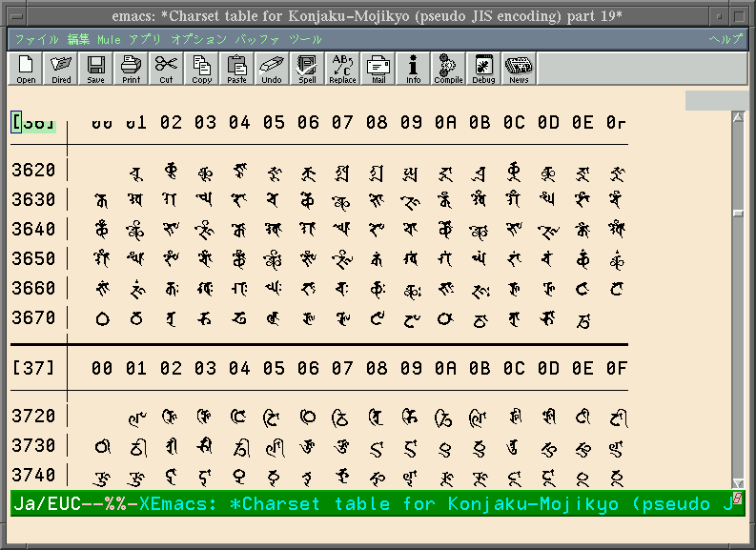The height and width of the screenshot is (550, 756).
Task: Open the ツール (Tools) menu
Action: pyautogui.click(x=305, y=39)
